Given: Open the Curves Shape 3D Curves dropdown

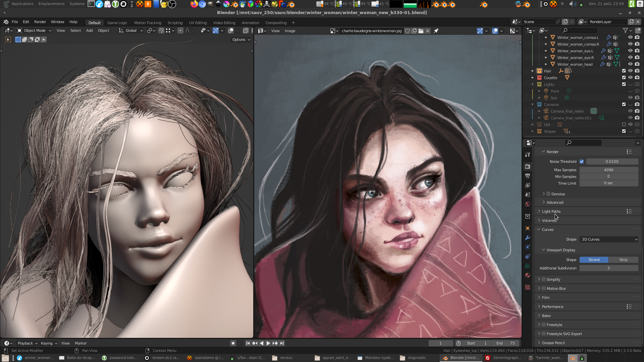Looking at the screenshot, I should pos(609,239).
